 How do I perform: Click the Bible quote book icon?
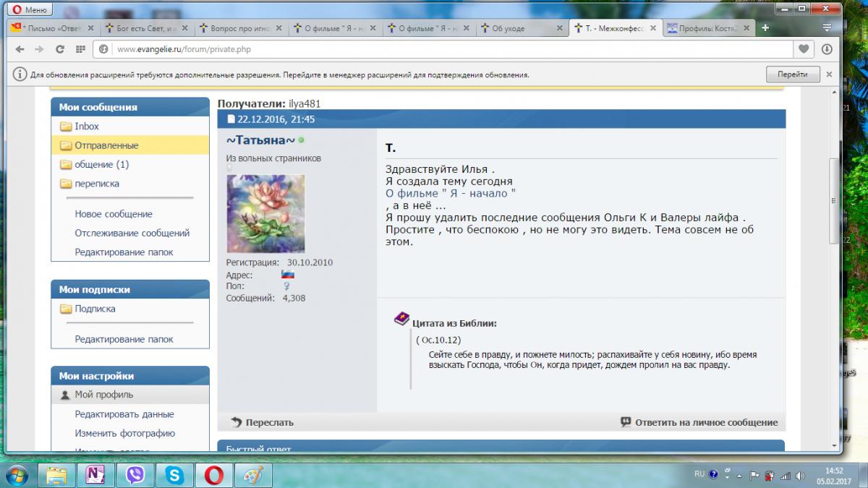tap(401, 319)
